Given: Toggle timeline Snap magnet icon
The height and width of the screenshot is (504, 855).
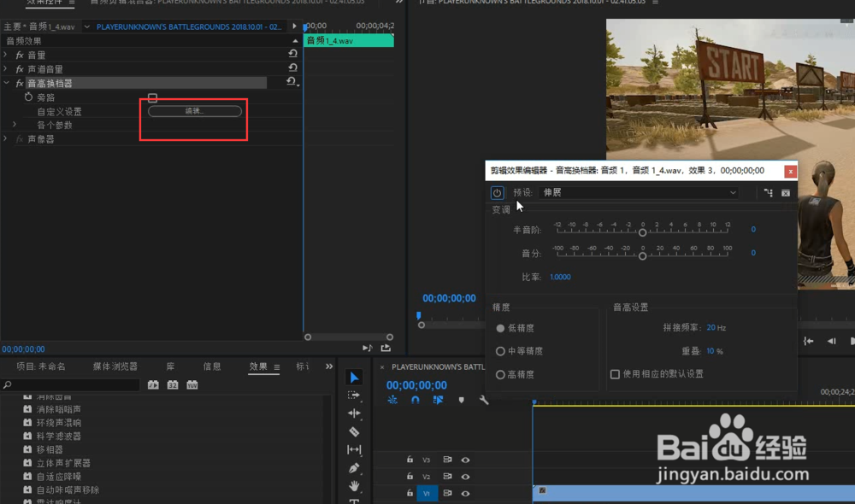Looking at the screenshot, I should coord(415,400).
